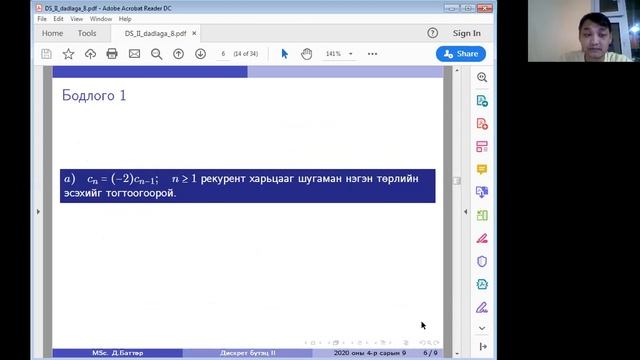The width and height of the screenshot is (640, 360).
Task: Open the Redact pen tool in the sidebar
Action: [x=482, y=238]
